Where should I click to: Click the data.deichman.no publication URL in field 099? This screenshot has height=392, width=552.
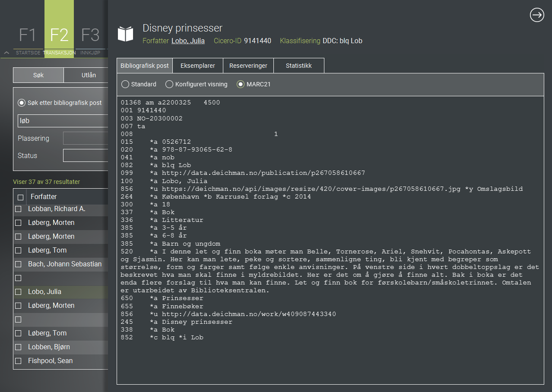click(x=263, y=173)
